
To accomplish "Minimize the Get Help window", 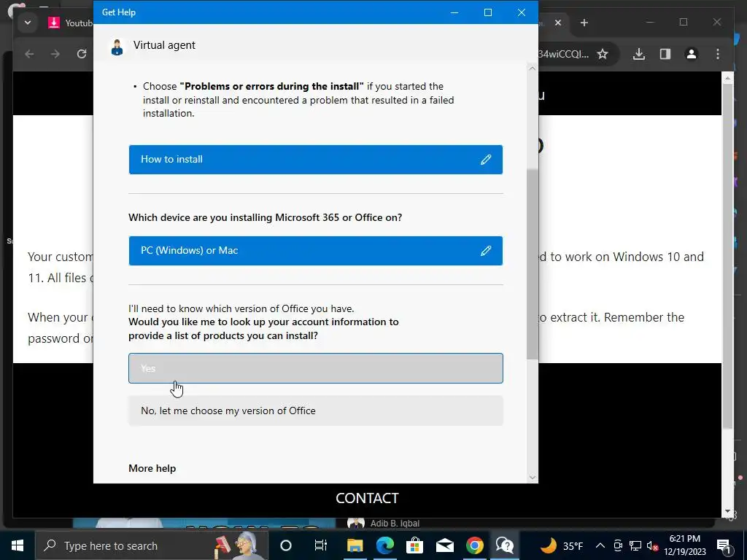I will click(454, 12).
